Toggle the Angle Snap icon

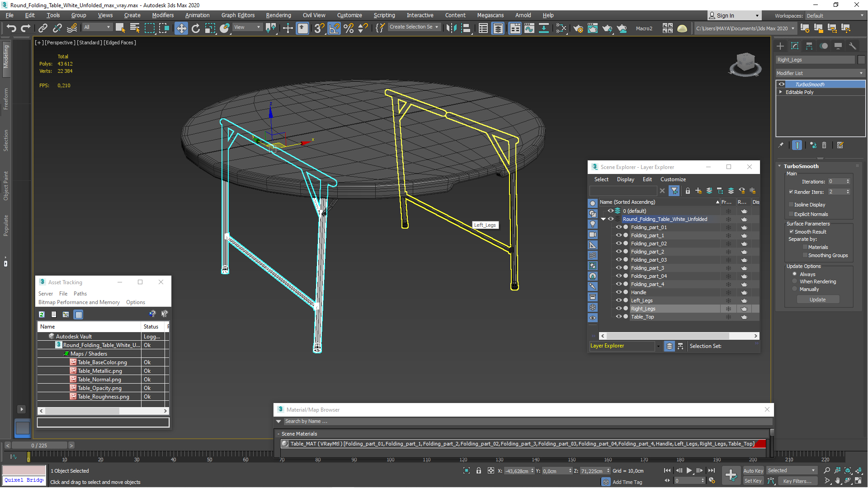pyautogui.click(x=334, y=28)
